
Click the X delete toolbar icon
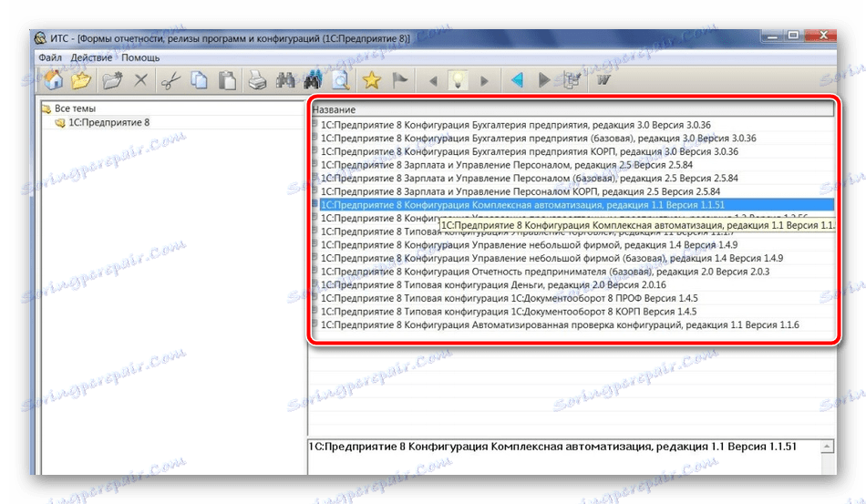(x=140, y=80)
